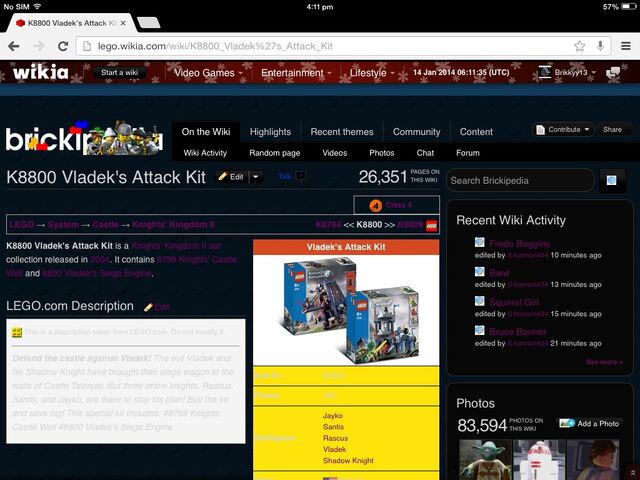Select the On the Wiki tab
The height and width of the screenshot is (480, 640).
206,131
